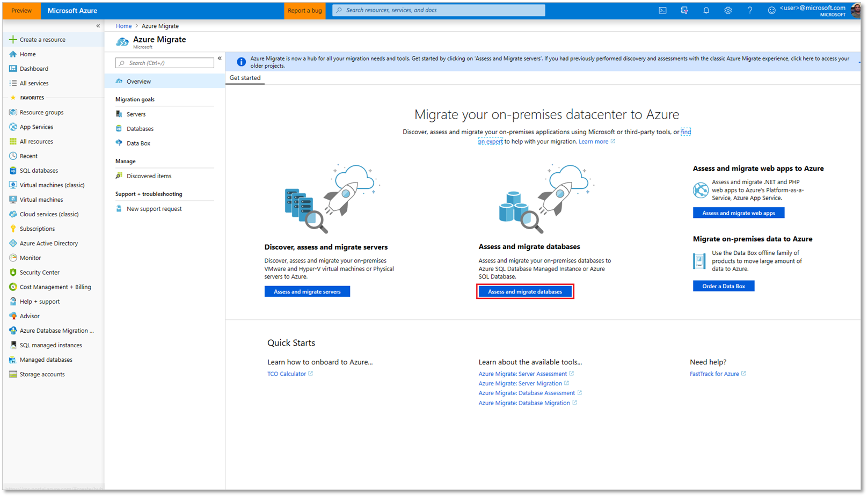Image resolution: width=868 pixels, height=497 pixels.
Task: Click the Home house icon in sidebar
Action: coord(13,54)
